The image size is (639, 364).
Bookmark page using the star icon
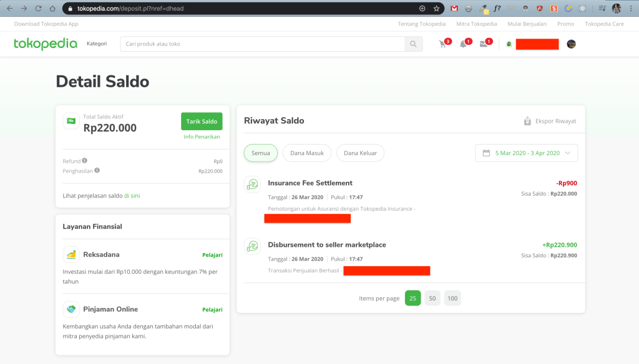point(436,9)
